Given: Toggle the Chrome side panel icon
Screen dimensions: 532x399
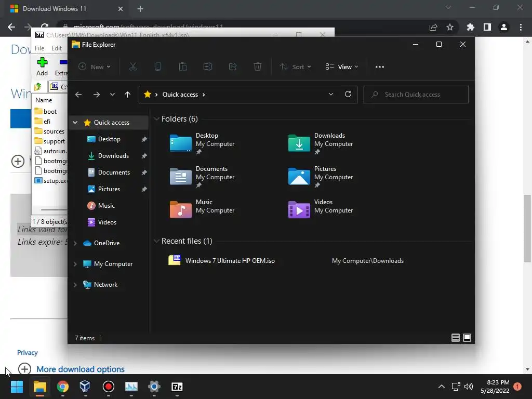Looking at the screenshot, I should tap(487, 27).
